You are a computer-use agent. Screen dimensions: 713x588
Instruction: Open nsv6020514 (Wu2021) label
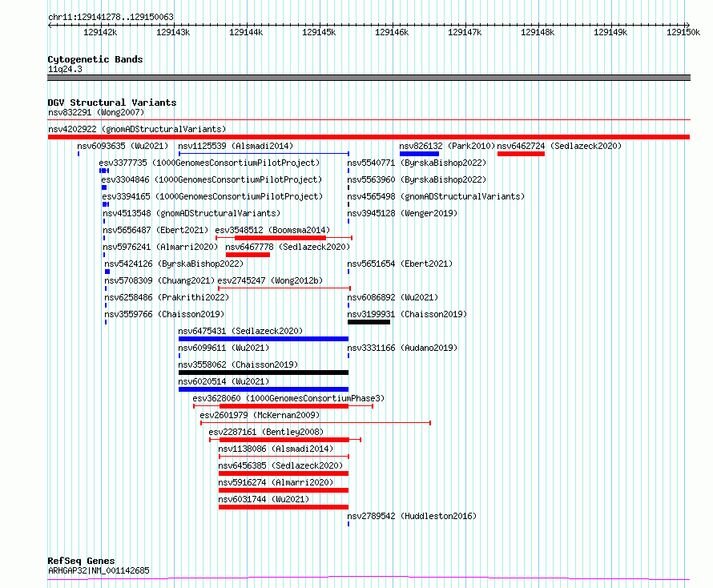tap(224, 381)
